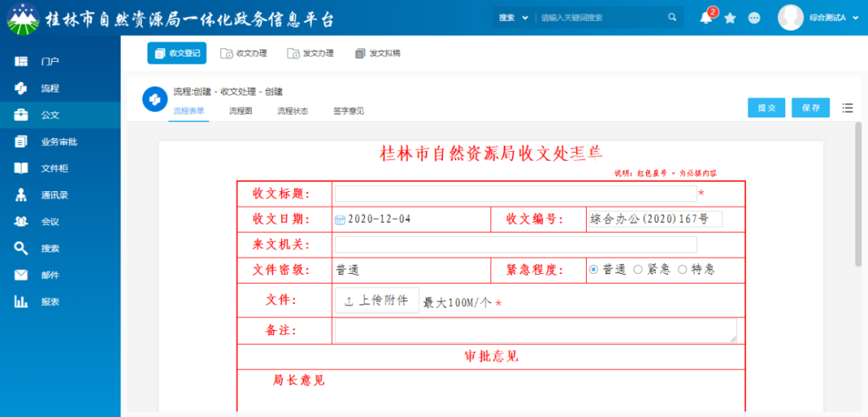Image resolution: width=868 pixels, height=417 pixels.
Task: Open 门户 portal icon in sidebar
Action: pos(21,61)
